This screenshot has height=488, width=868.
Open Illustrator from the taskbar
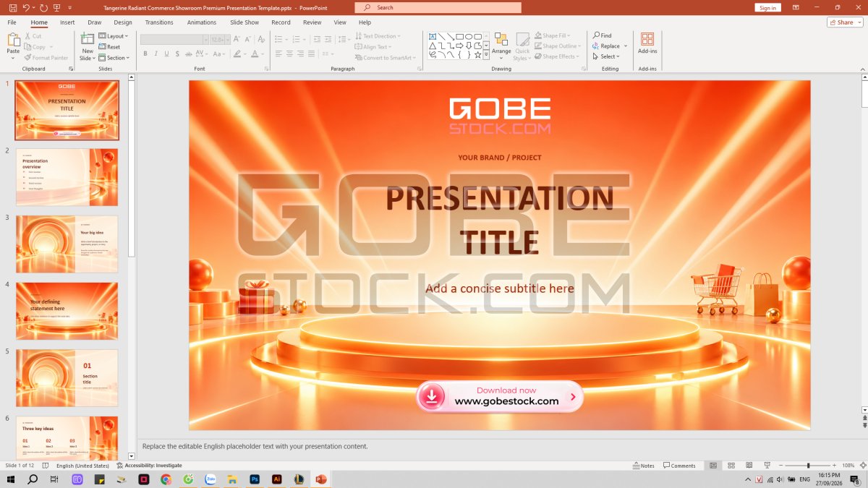click(276, 479)
